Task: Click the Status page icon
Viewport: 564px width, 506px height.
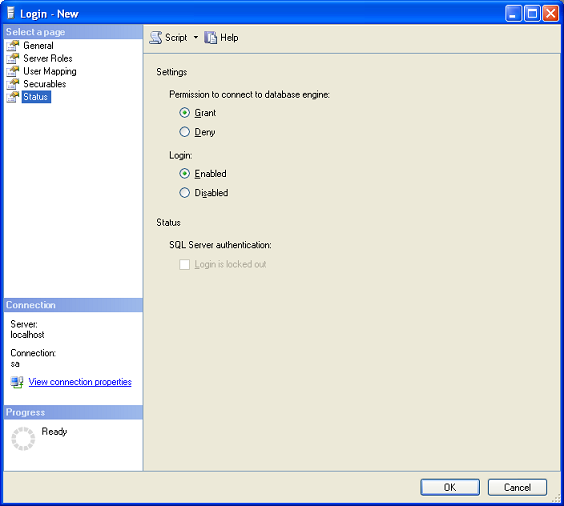Action: coord(13,97)
